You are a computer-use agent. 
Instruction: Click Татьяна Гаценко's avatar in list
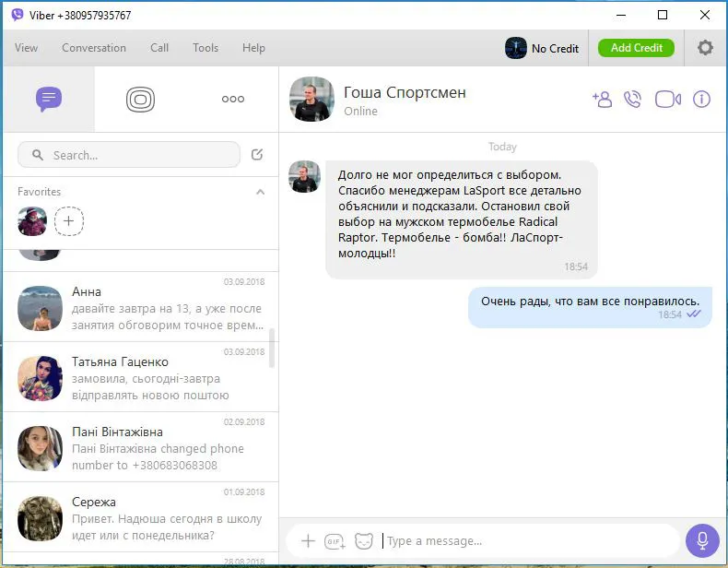coord(40,378)
